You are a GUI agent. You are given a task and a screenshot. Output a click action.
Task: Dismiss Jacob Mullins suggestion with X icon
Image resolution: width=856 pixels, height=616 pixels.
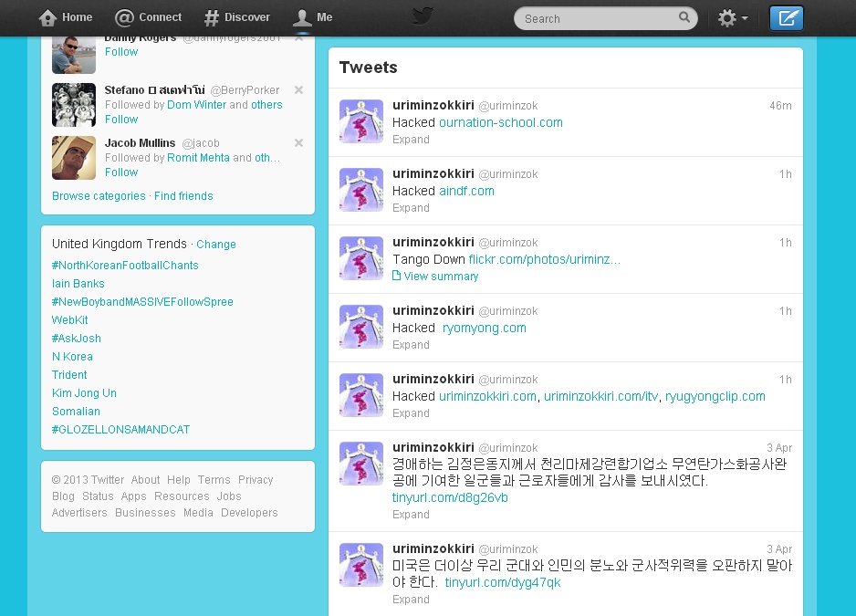click(x=298, y=143)
